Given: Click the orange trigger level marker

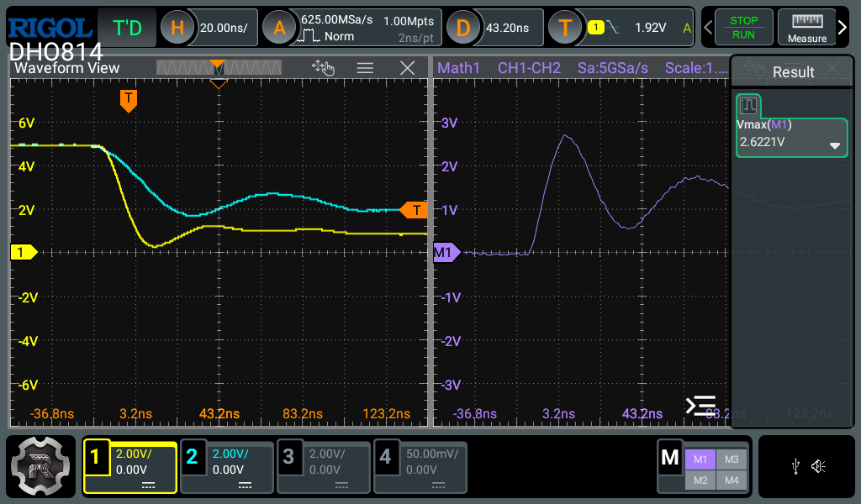Looking at the screenshot, I should pyautogui.click(x=414, y=210).
